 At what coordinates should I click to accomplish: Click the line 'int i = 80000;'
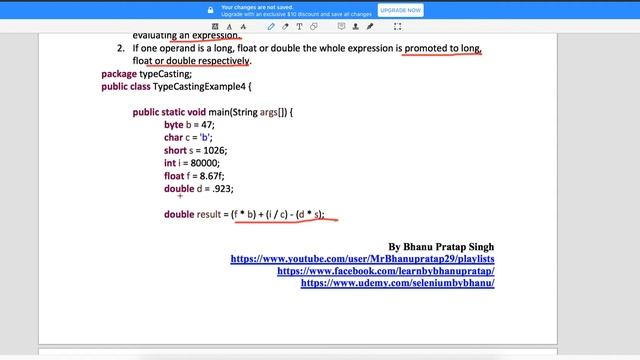[x=192, y=163]
